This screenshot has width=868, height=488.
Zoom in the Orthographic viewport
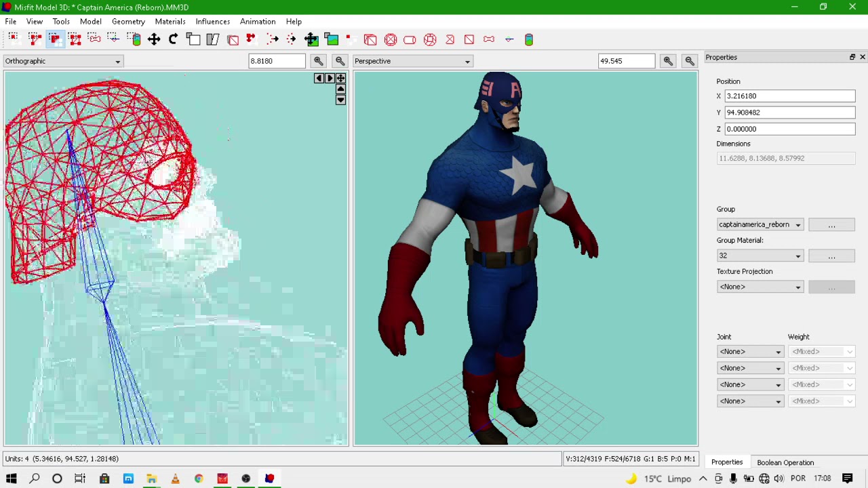pos(318,61)
